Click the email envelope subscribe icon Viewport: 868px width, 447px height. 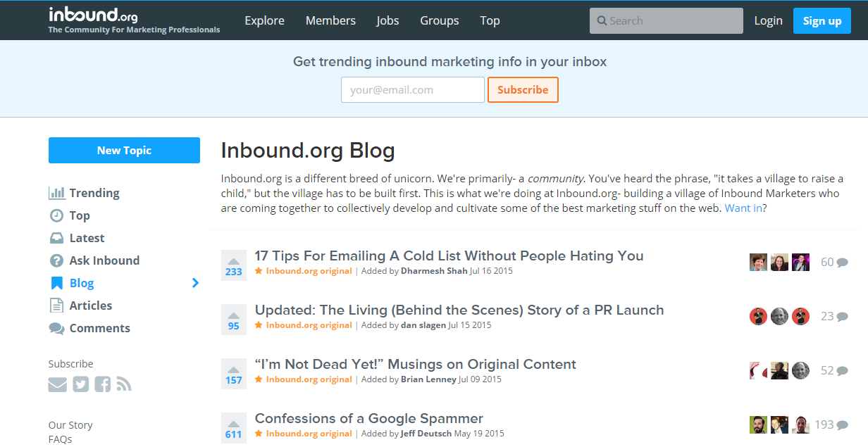pos(58,384)
